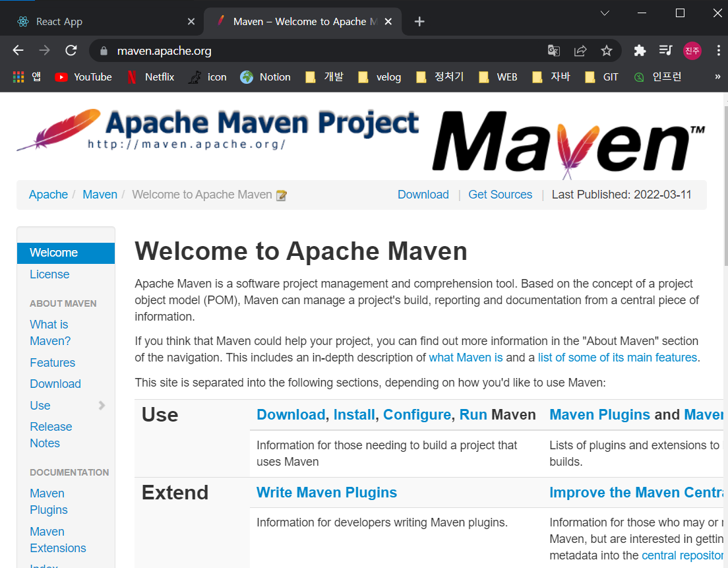Open Chrome's three-dot menu
This screenshot has width=728, height=568.
718,50
